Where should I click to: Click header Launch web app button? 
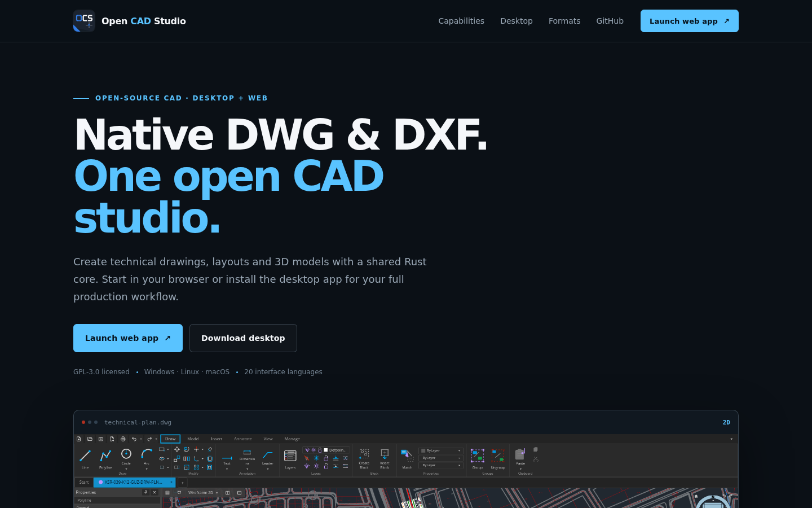point(690,21)
